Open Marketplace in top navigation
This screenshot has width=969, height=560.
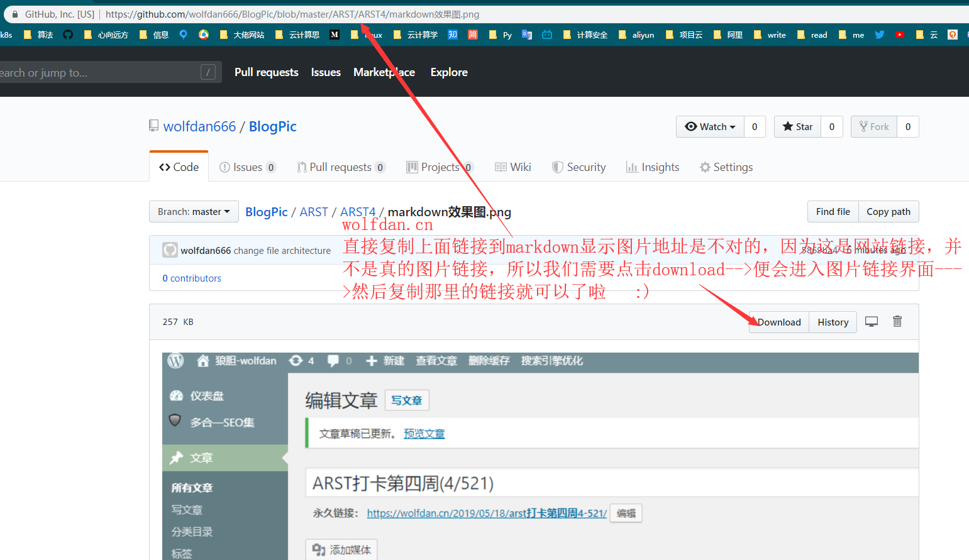[x=384, y=72]
